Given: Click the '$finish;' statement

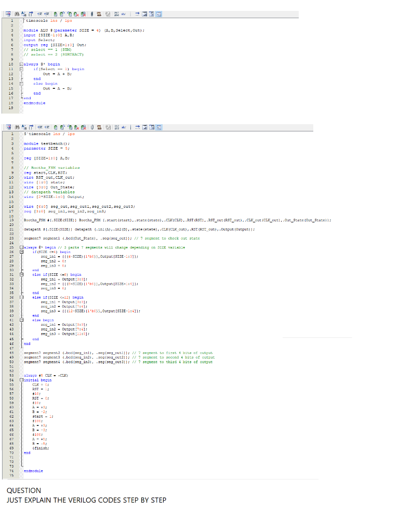Looking at the screenshot, I should 41,448.
